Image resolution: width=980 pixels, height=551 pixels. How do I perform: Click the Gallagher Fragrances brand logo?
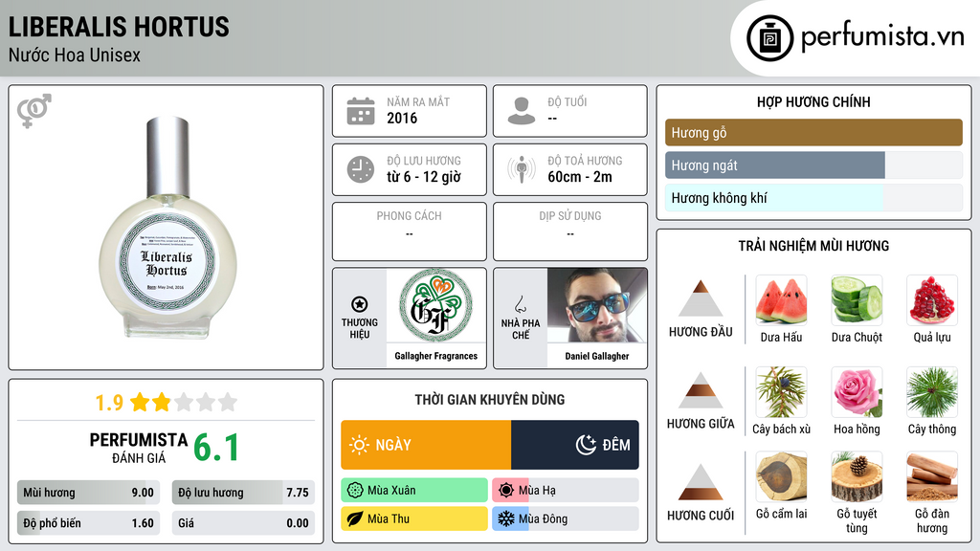point(435,306)
